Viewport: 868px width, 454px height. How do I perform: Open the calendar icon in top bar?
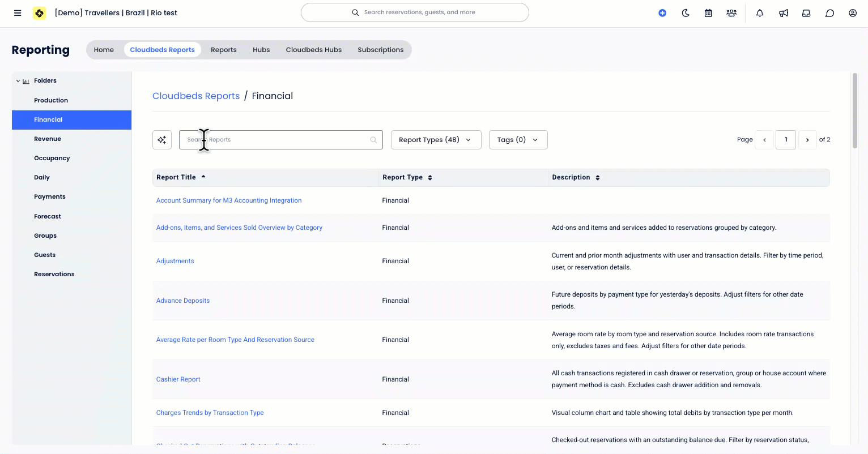pyautogui.click(x=708, y=12)
